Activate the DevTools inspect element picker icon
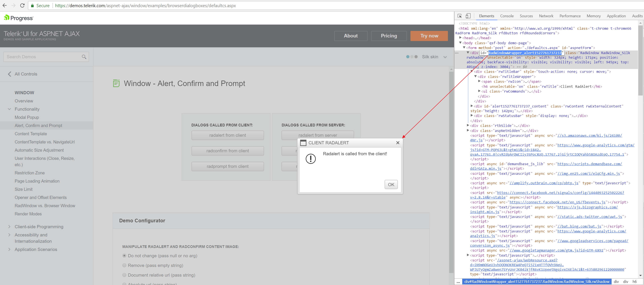 coord(459,16)
